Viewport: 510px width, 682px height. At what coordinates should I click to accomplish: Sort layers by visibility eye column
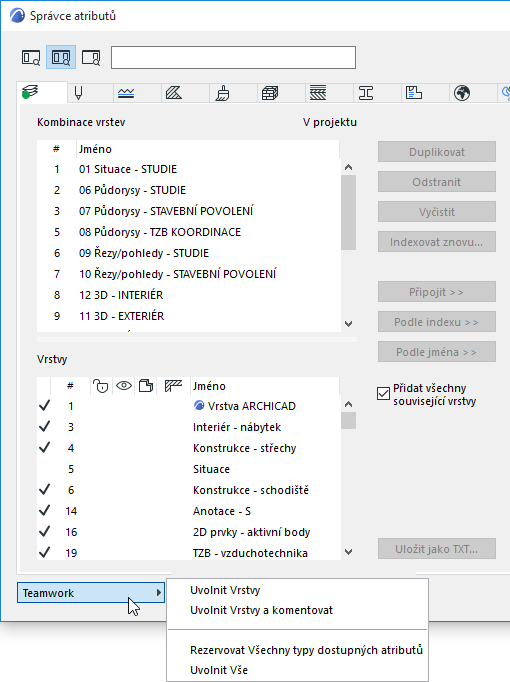[123, 386]
